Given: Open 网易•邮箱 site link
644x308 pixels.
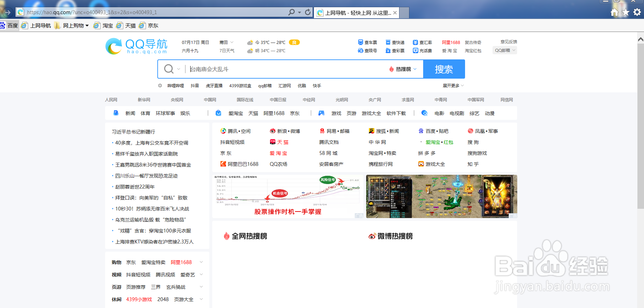Looking at the screenshot, I should tap(334, 131).
